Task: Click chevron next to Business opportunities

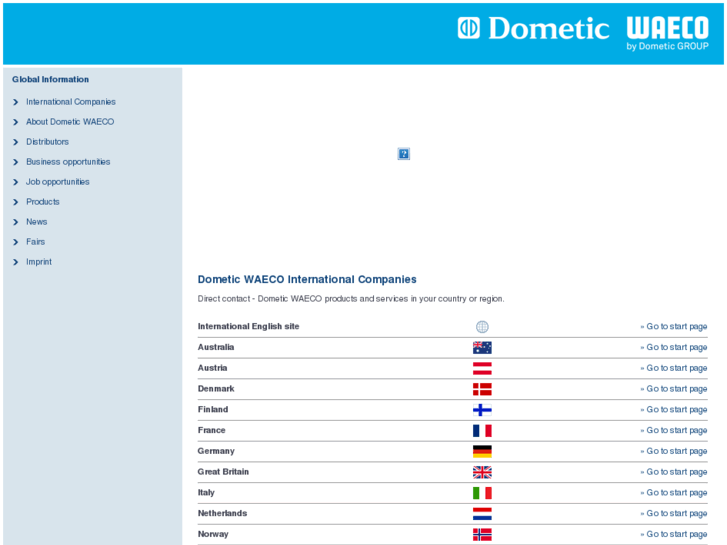Action: pos(16,162)
